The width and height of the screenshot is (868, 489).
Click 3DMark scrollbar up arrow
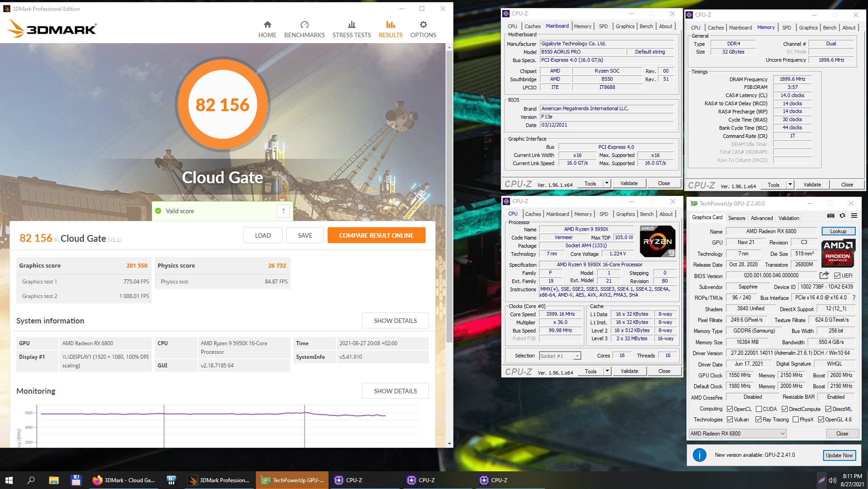pyautogui.click(x=449, y=47)
